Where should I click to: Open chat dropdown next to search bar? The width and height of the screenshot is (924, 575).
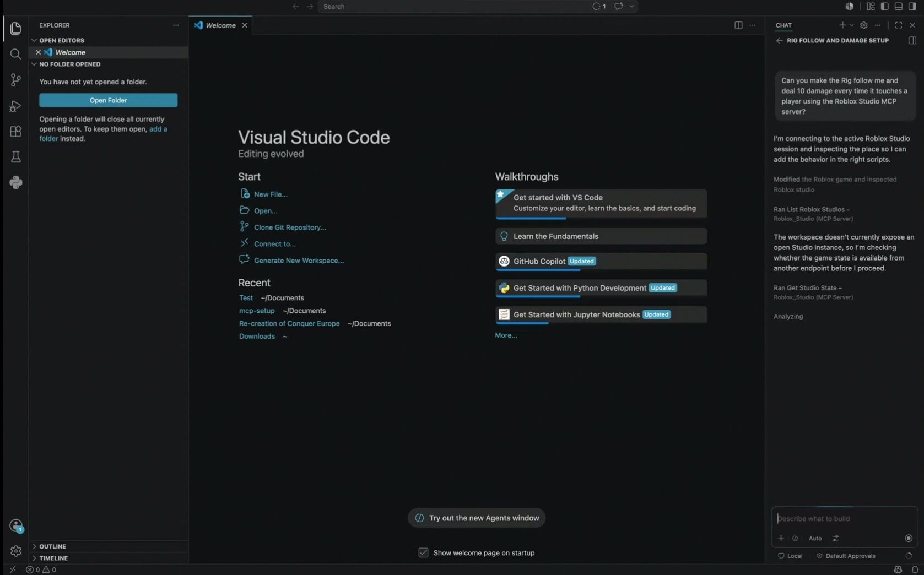[631, 7]
